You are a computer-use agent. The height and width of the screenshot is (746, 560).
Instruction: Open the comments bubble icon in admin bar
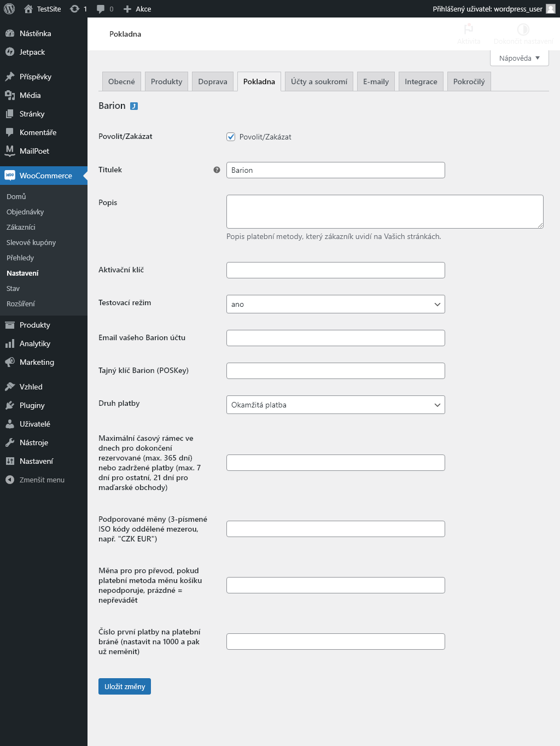(x=101, y=9)
